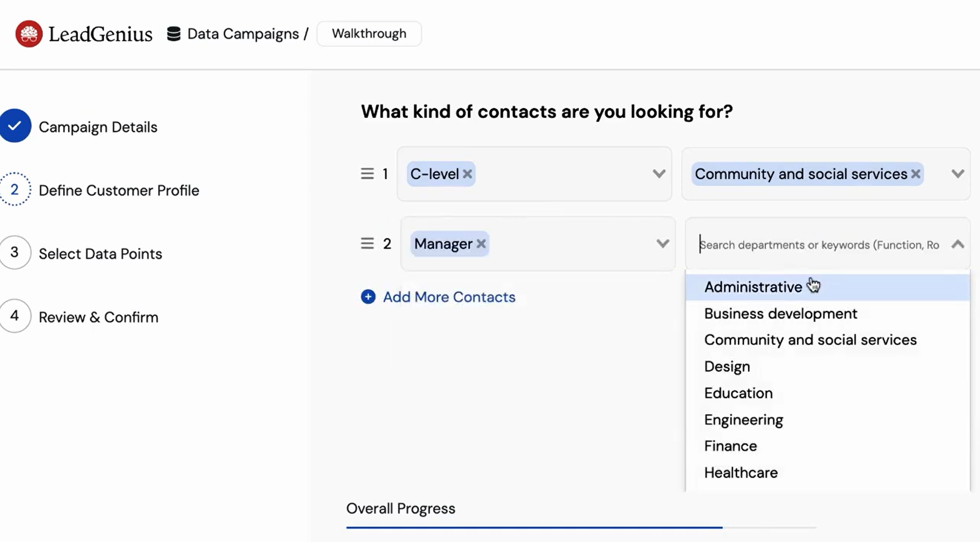Expand the C-level seniority dropdown

(x=659, y=174)
